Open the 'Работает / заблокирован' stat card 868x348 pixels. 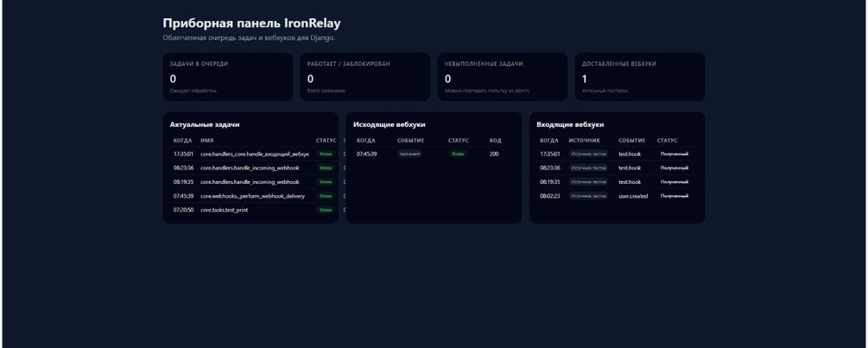pyautogui.click(x=364, y=77)
